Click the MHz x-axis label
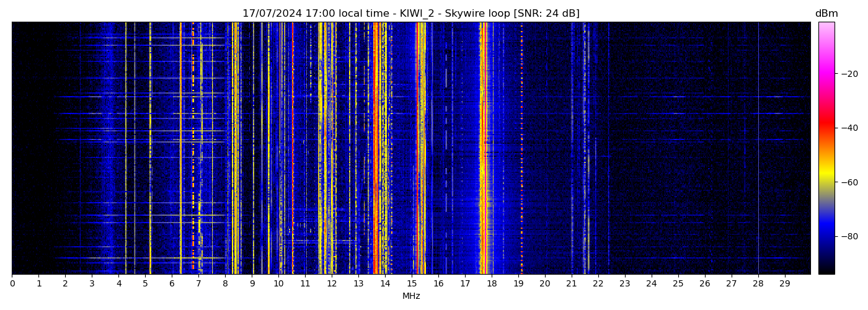The width and height of the screenshot is (868, 310). tap(411, 296)
